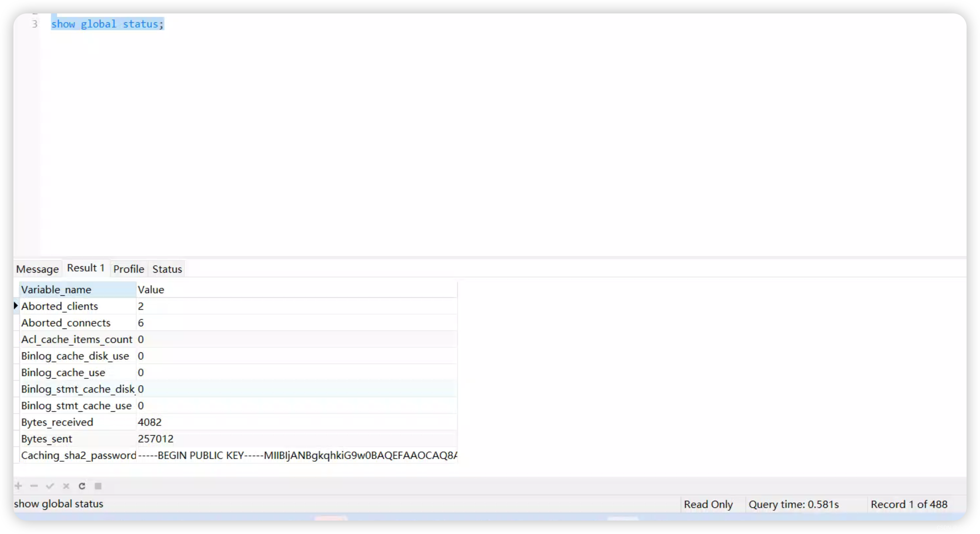Click the Message tab
The width and height of the screenshot is (980, 534).
click(x=37, y=268)
